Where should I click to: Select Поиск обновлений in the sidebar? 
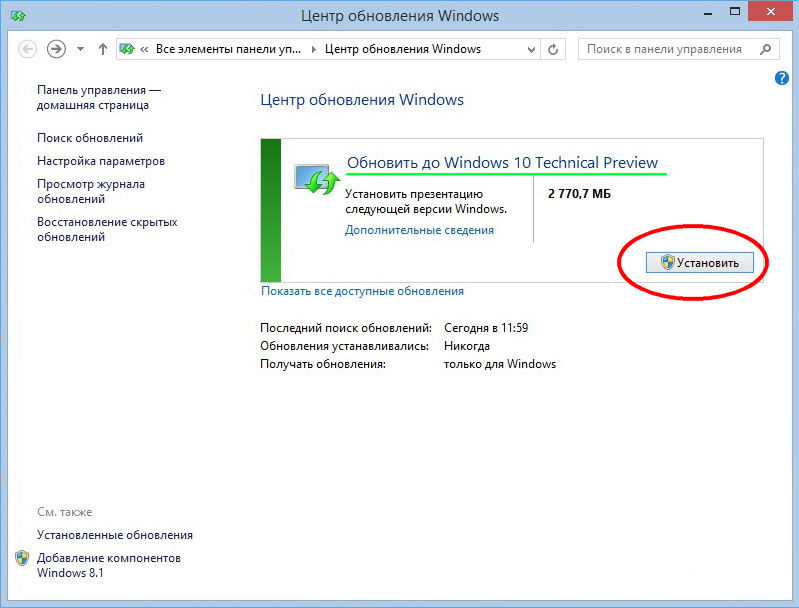click(90, 138)
